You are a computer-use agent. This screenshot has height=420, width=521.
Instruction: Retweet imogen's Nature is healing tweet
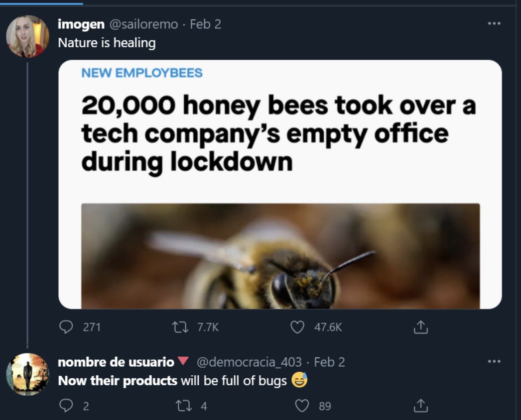(180, 327)
